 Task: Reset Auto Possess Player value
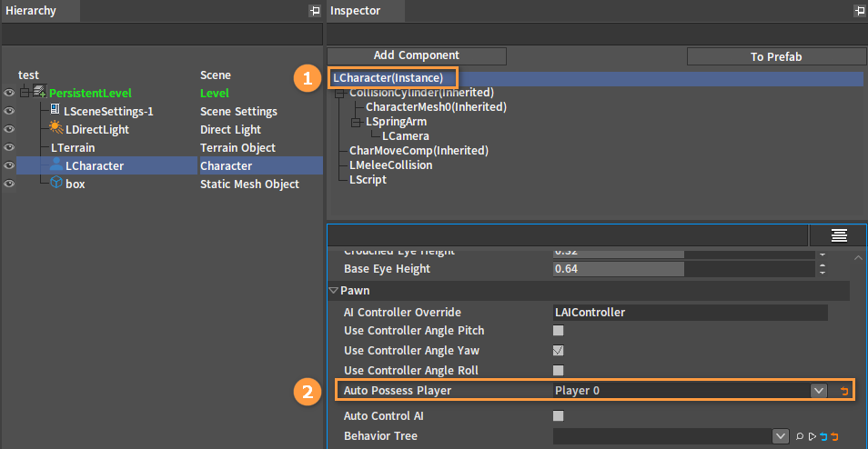click(x=844, y=391)
